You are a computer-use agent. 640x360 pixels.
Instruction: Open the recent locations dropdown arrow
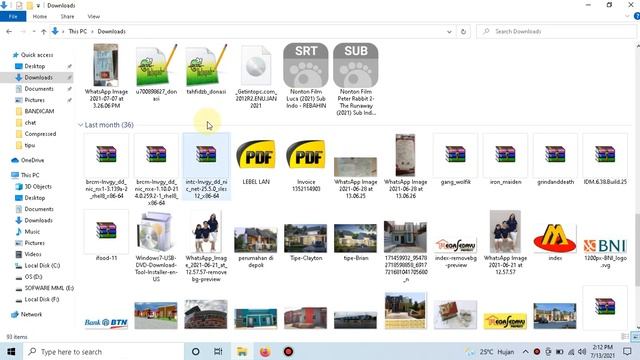click(x=34, y=31)
